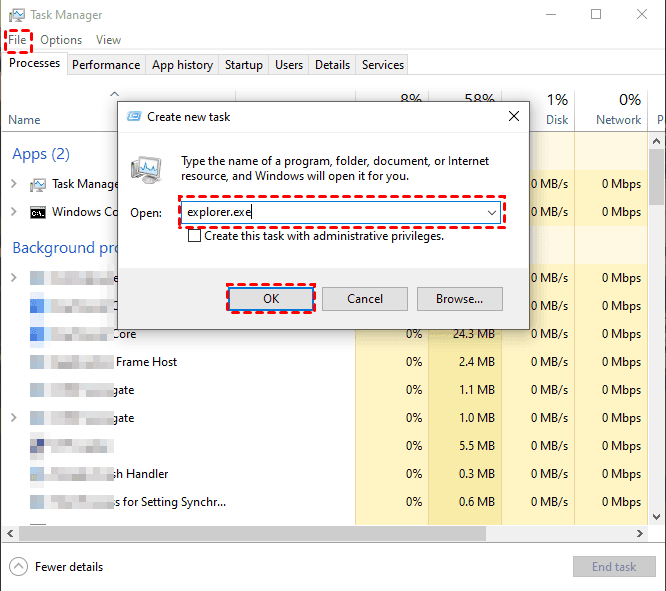
Task: Expand the second row ending in 'gate'
Action: click(14, 418)
